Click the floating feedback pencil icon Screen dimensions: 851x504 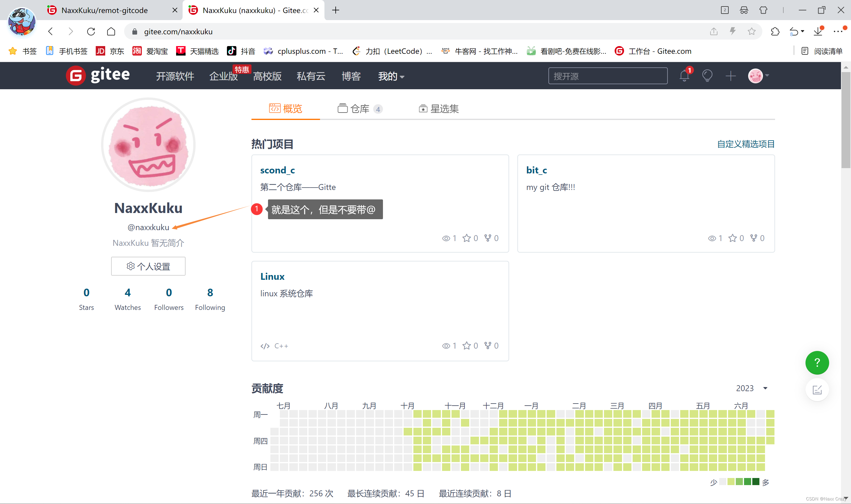click(818, 390)
